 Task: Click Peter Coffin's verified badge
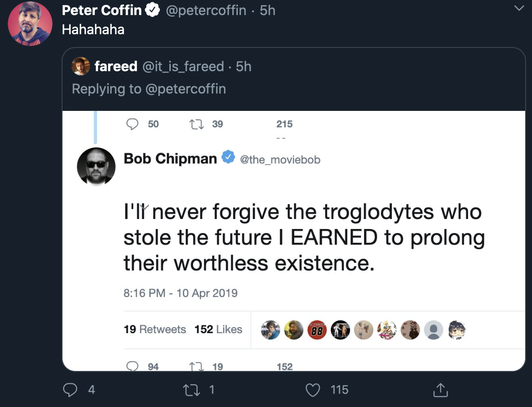[152, 10]
